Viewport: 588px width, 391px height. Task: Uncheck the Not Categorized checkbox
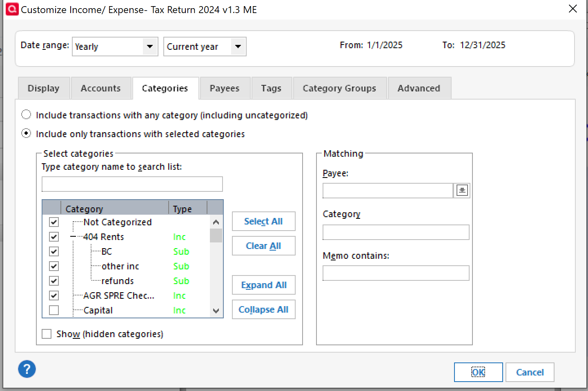click(54, 222)
